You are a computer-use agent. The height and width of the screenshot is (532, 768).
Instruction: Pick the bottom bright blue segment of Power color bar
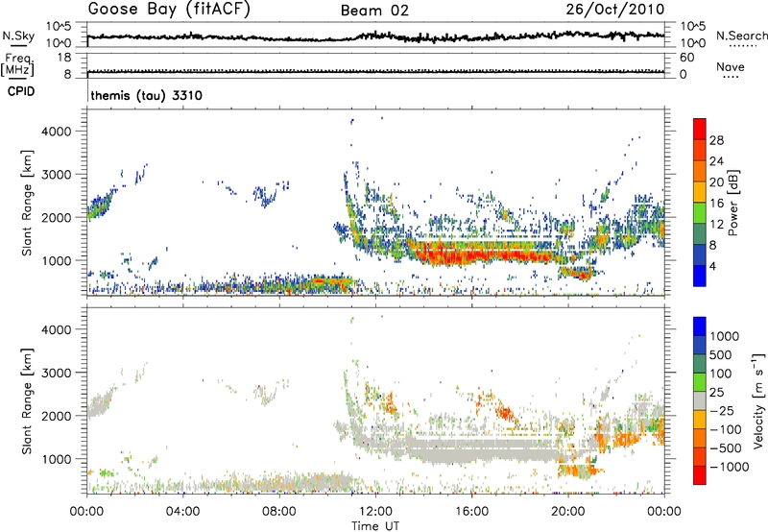coord(700,276)
